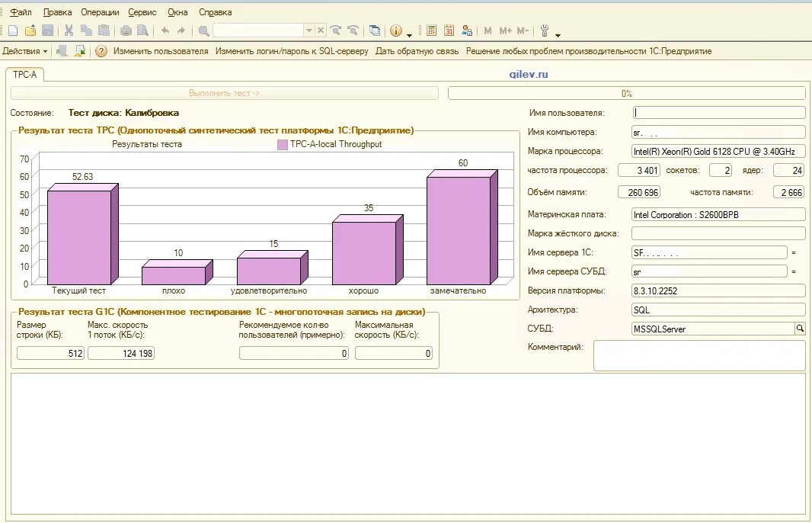Click the TPC-A-local Throughput legend swatch
This screenshot has width=812, height=523.
point(283,145)
